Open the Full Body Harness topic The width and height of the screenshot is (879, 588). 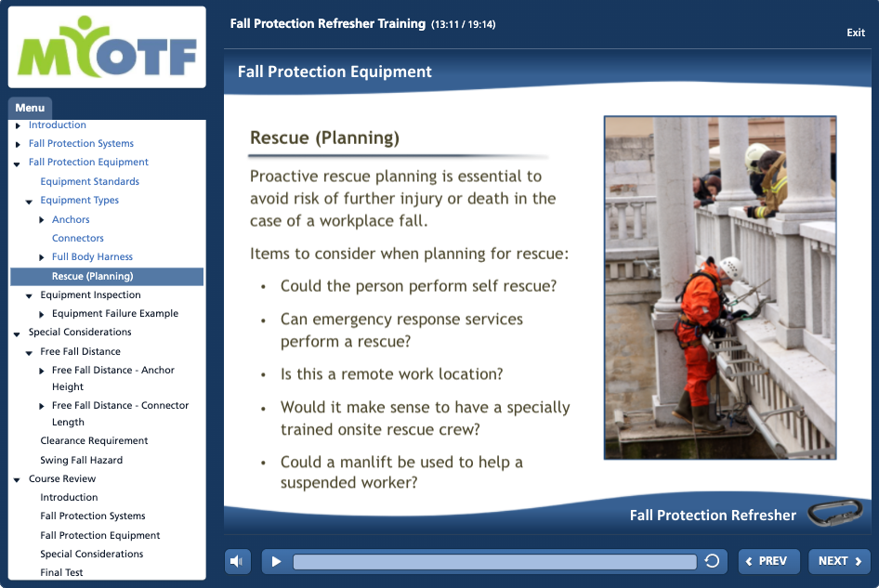(93, 256)
